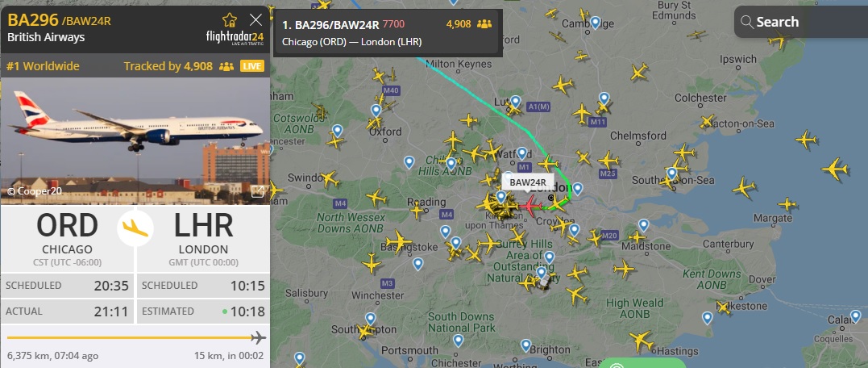Click the flightradar24 logo
The height and width of the screenshot is (368, 868).
[x=235, y=38]
